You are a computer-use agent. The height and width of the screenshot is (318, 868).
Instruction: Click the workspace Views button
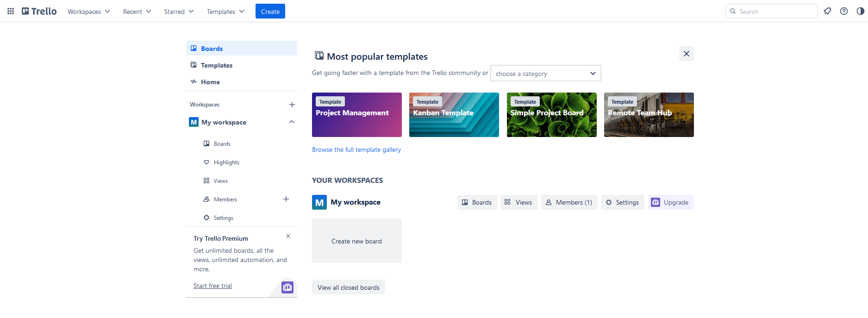tap(519, 202)
